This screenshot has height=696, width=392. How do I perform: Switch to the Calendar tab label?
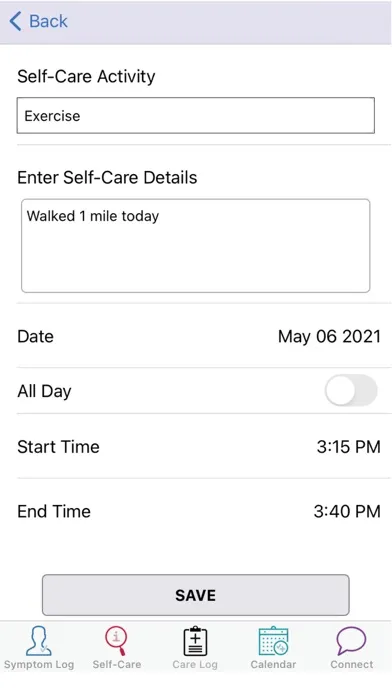[273, 664]
